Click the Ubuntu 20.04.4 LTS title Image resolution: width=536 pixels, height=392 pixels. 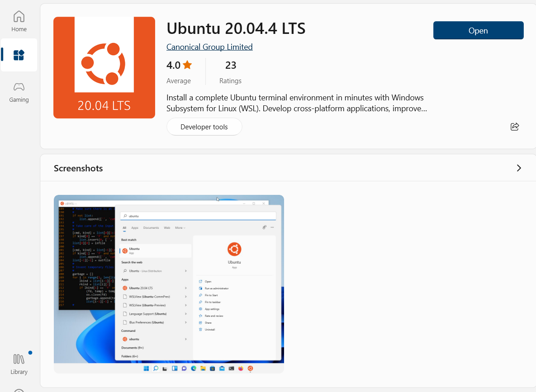click(236, 28)
